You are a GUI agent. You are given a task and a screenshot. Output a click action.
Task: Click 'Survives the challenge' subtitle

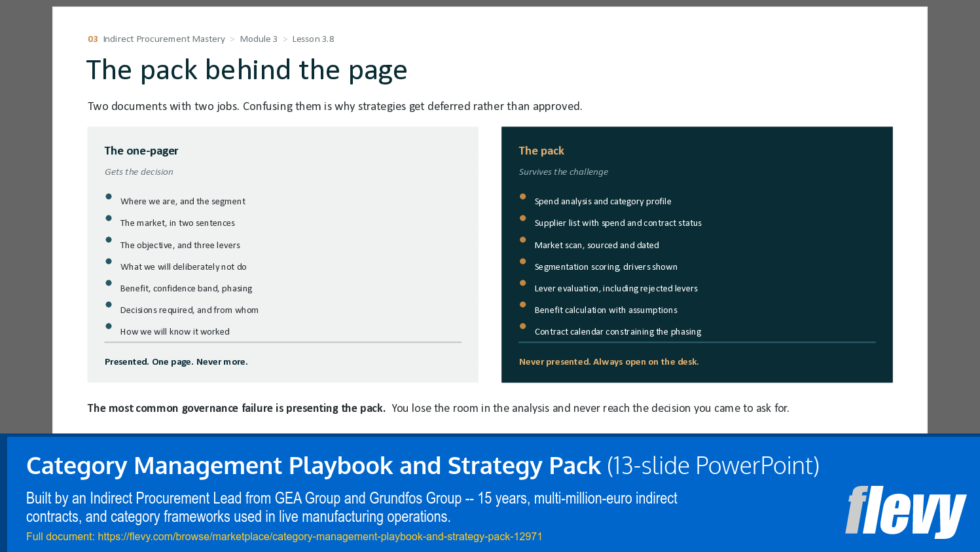(x=564, y=172)
